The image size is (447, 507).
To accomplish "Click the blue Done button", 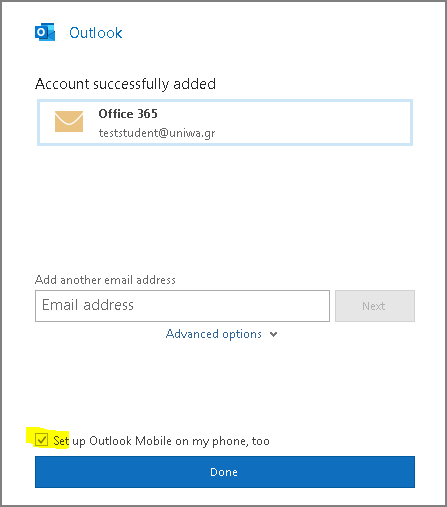I will click(225, 472).
